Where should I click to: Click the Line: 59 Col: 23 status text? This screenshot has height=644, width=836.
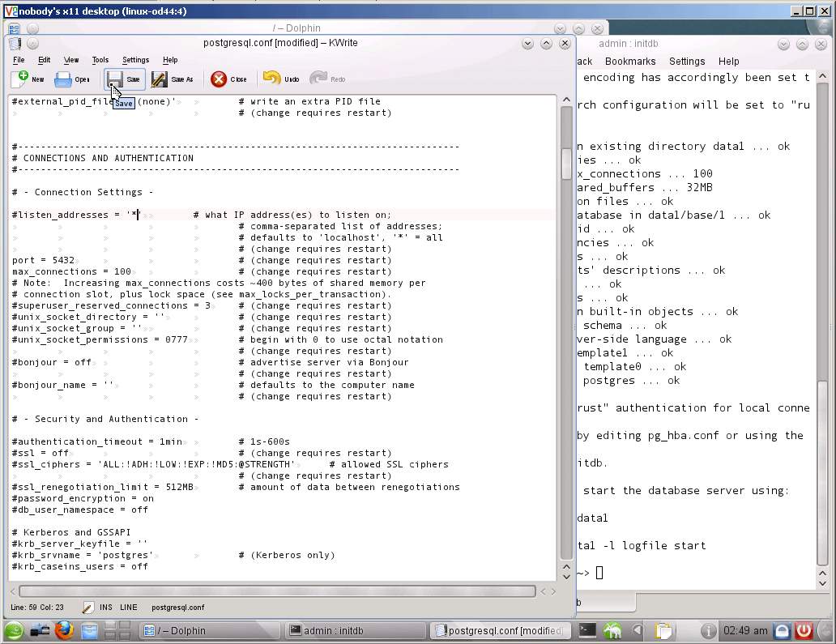(36, 608)
